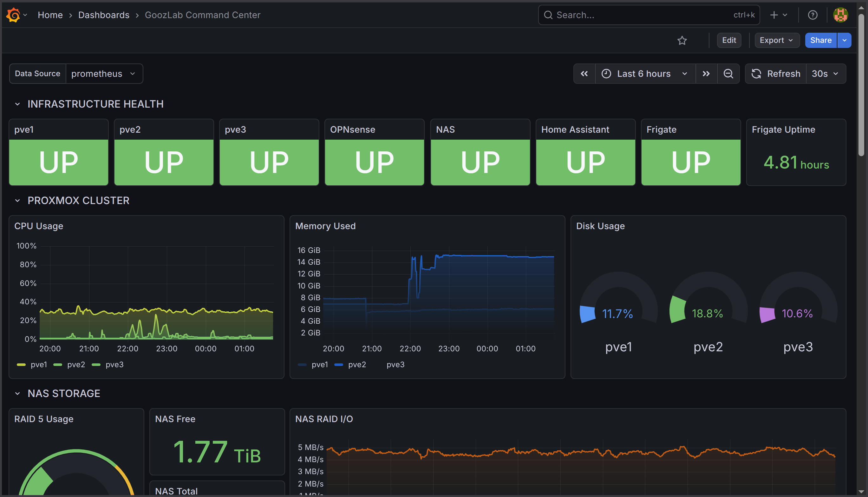Open your user profile avatar

tap(840, 15)
